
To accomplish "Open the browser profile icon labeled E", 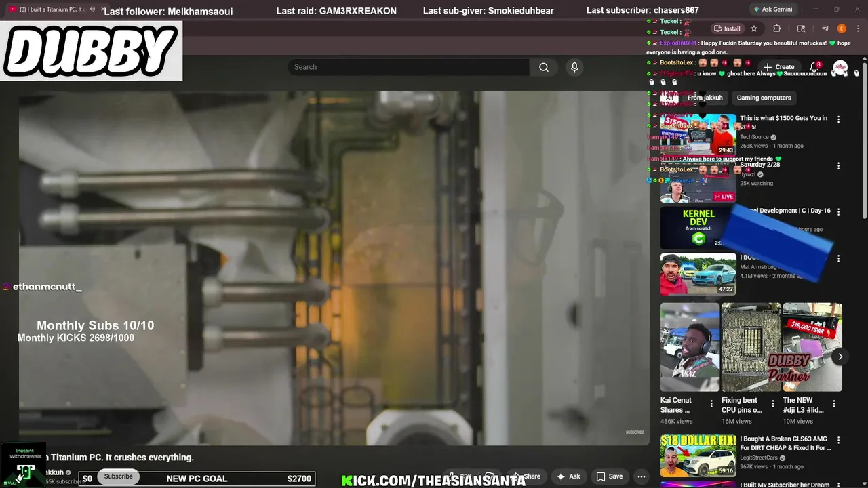I will coord(842,28).
